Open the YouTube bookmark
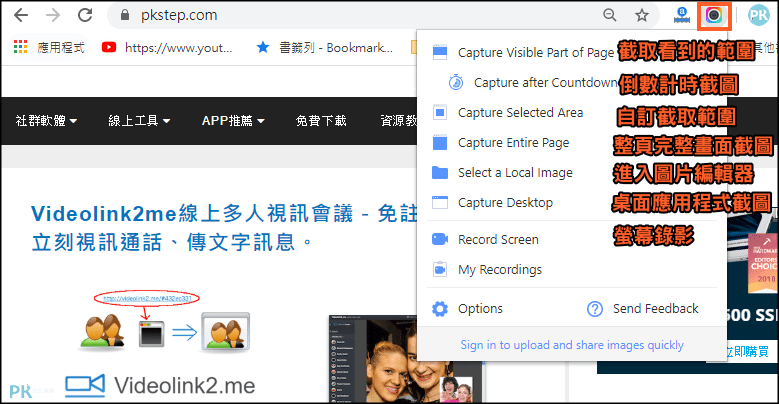This screenshot has width=779, height=404. coord(167,47)
